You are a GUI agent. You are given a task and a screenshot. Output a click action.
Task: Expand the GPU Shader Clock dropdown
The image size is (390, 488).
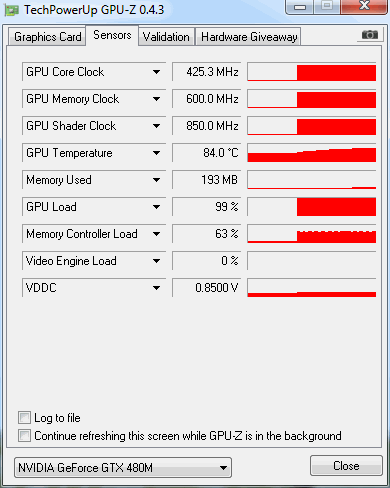click(156, 126)
